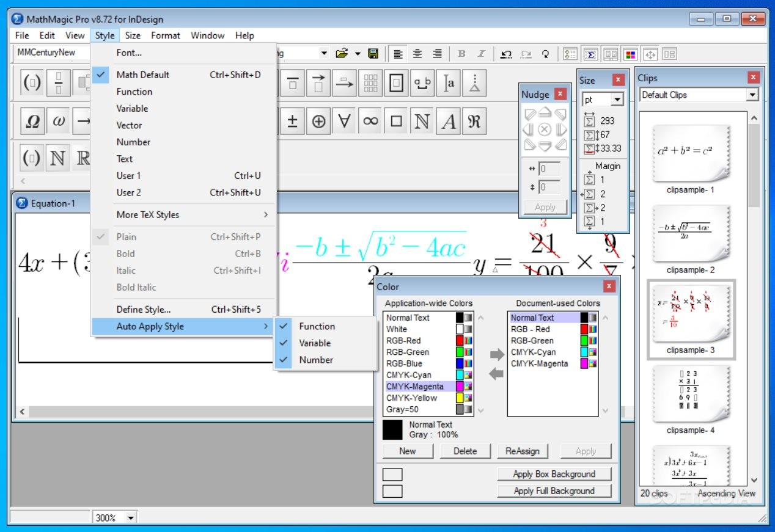This screenshot has width=775, height=532.
Task: Open the File menu
Action: tap(21, 35)
